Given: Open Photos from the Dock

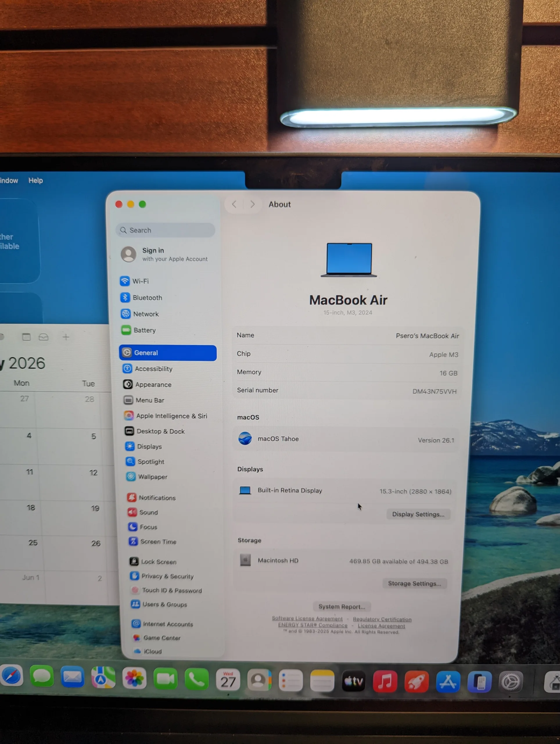Looking at the screenshot, I should coord(134,678).
